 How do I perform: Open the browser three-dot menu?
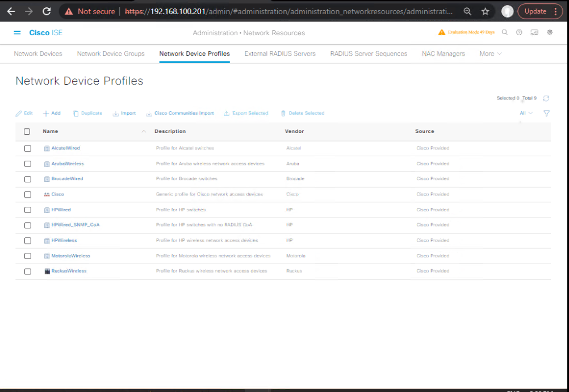click(x=555, y=11)
